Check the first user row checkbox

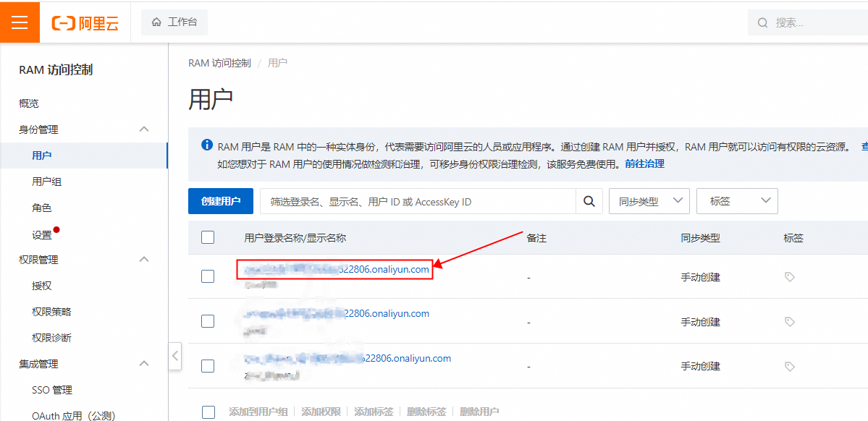[208, 276]
